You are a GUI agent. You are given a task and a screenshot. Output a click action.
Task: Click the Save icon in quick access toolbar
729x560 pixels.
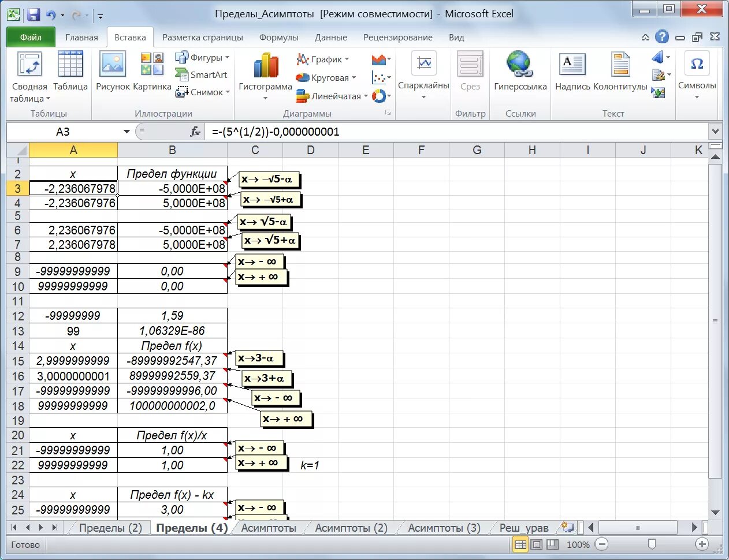34,15
